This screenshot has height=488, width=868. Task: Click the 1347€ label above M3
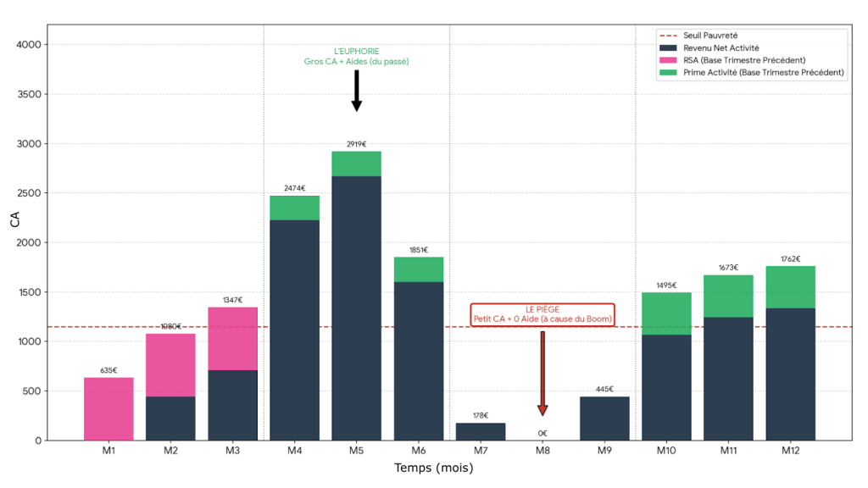click(x=232, y=300)
